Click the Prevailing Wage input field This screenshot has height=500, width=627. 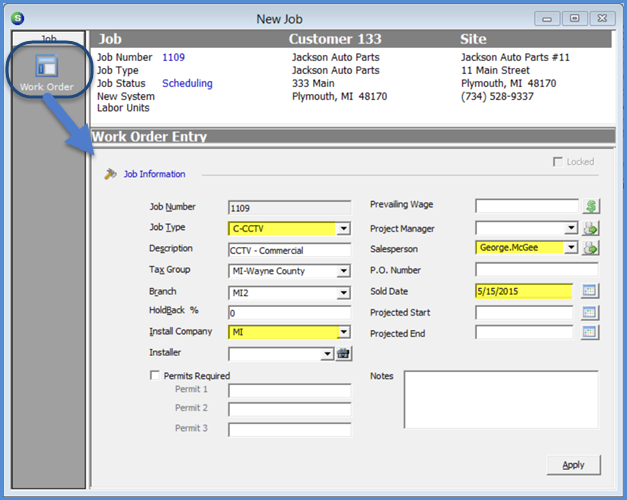pyautogui.click(x=527, y=206)
